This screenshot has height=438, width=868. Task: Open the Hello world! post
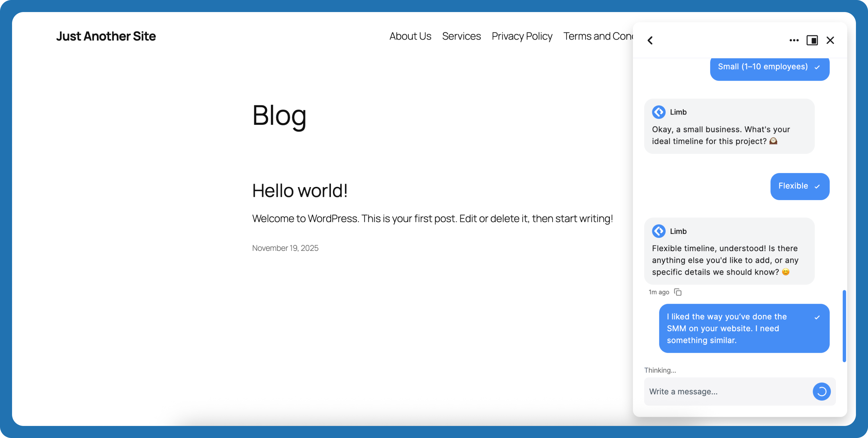tap(300, 190)
